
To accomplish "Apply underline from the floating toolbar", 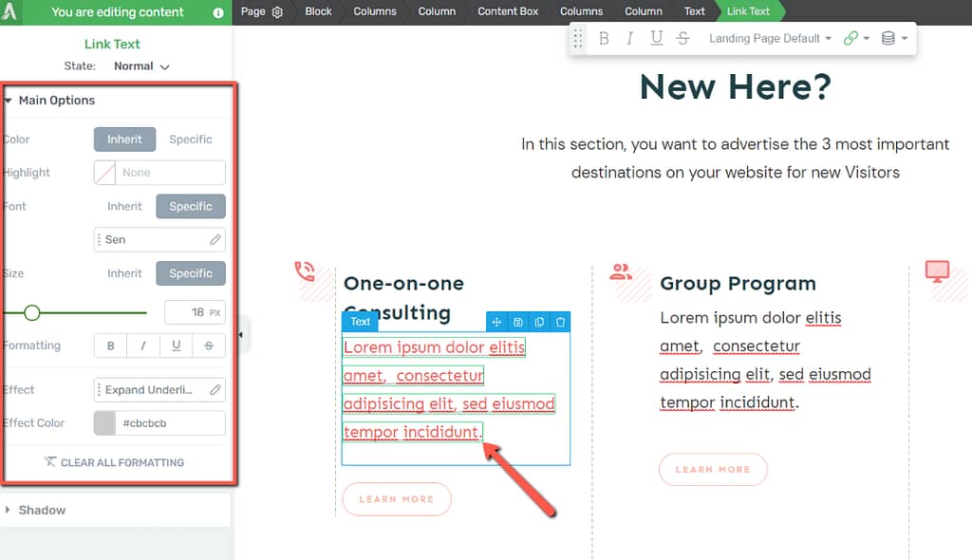I will point(657,39).
